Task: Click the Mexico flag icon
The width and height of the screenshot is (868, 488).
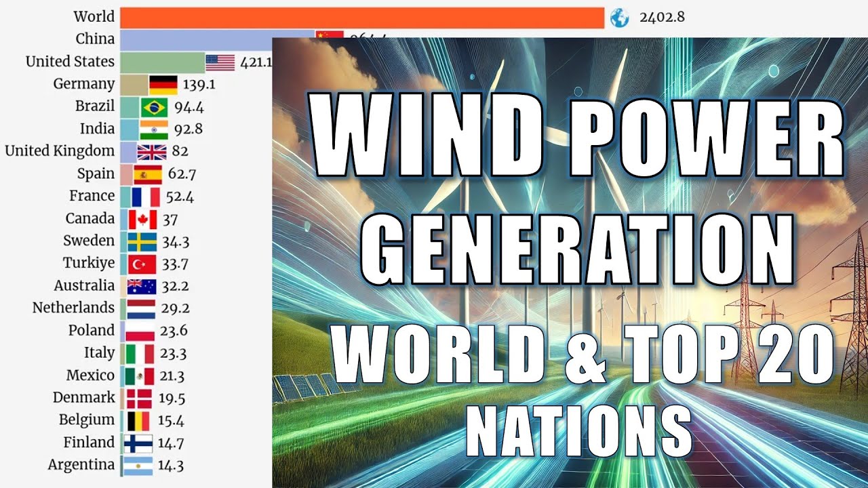Action: (x=139, y=375)
